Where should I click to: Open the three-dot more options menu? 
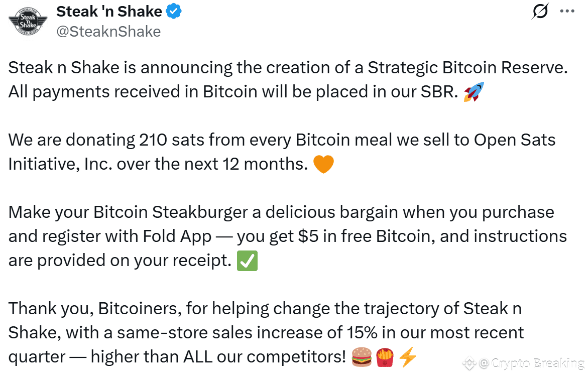567,11
